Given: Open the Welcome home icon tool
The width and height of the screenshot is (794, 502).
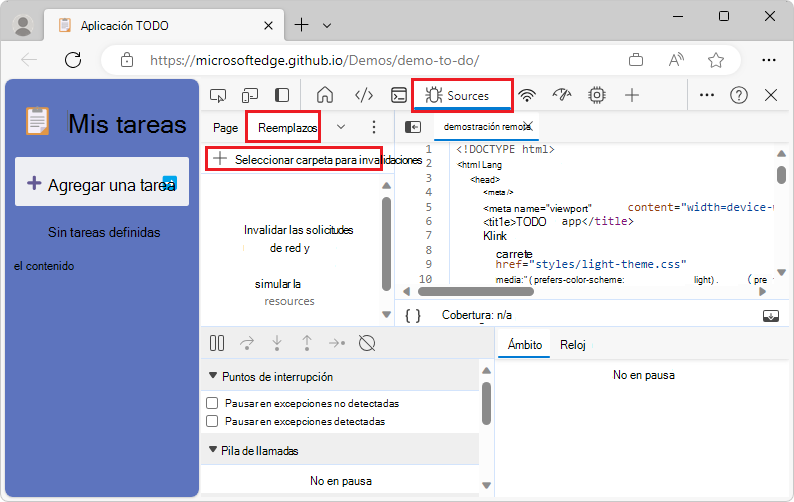Looking at the screenshot, I should [324, 96].
